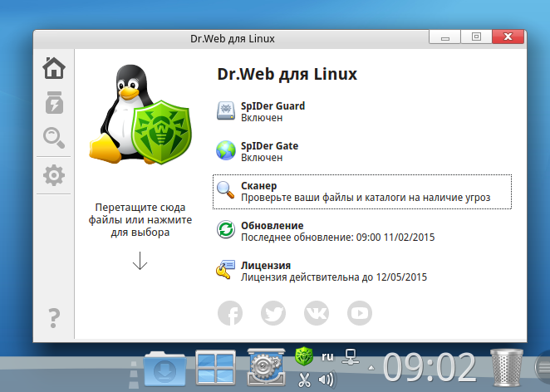Click the SpIDer Gate globe icon
This screenshot has width=550, height=392.
225,150
